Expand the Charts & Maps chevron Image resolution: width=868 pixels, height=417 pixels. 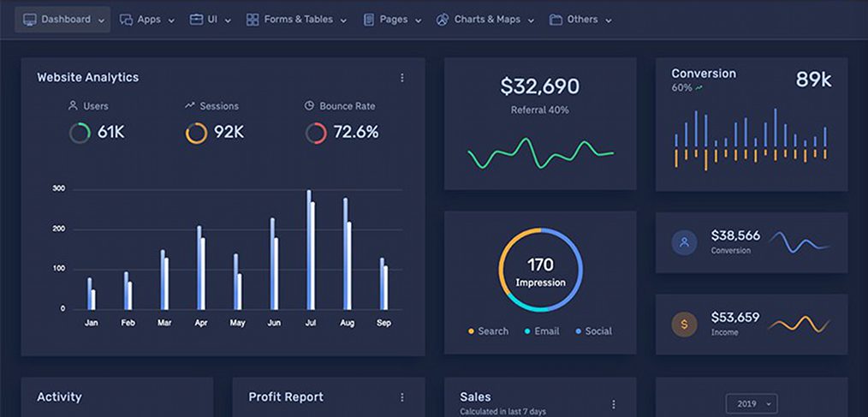point(531,21)
